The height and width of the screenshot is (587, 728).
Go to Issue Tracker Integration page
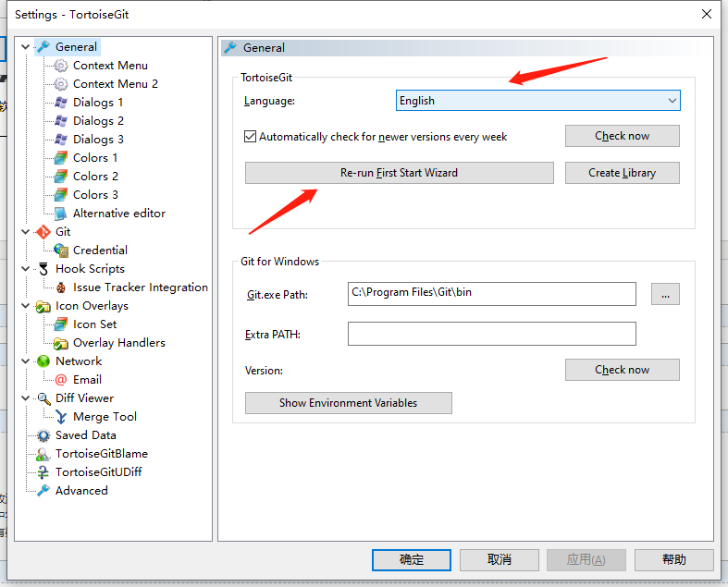(141, 287)
